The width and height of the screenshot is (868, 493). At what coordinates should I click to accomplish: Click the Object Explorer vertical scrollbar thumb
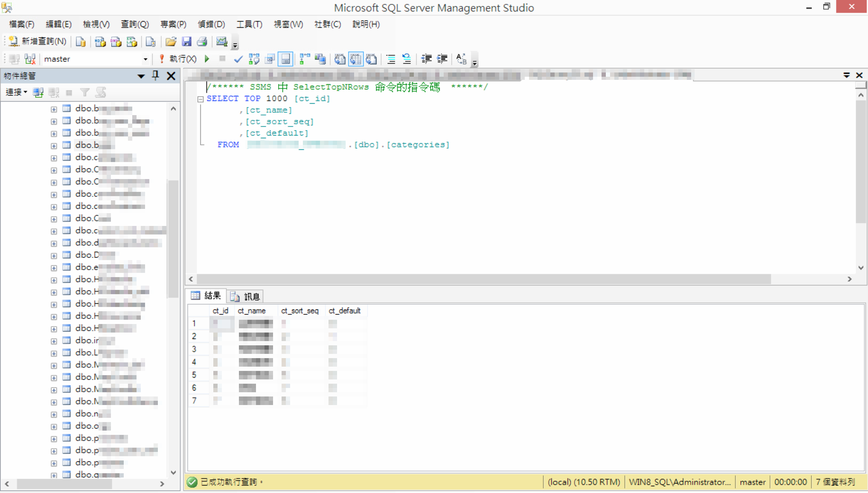pyautogui.click(x=173, y=238)
